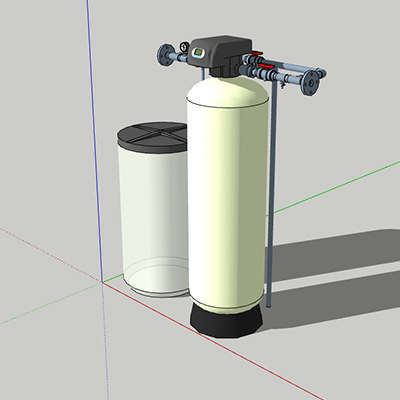Click the upper red valve handle
400x400 pixels.
pyautogui.click(x=257, y=53)
